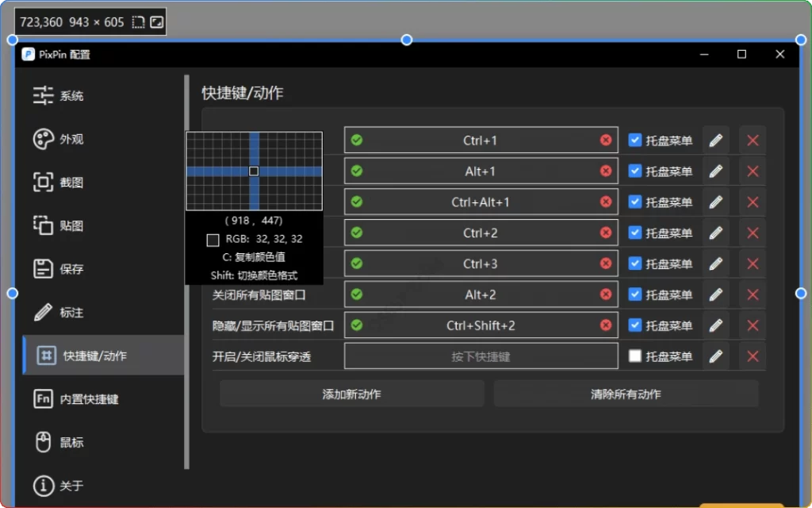The height and width of the screenshot is (508, 812).
Task: Select the 标注 annotation section
Action: [67, 312]
